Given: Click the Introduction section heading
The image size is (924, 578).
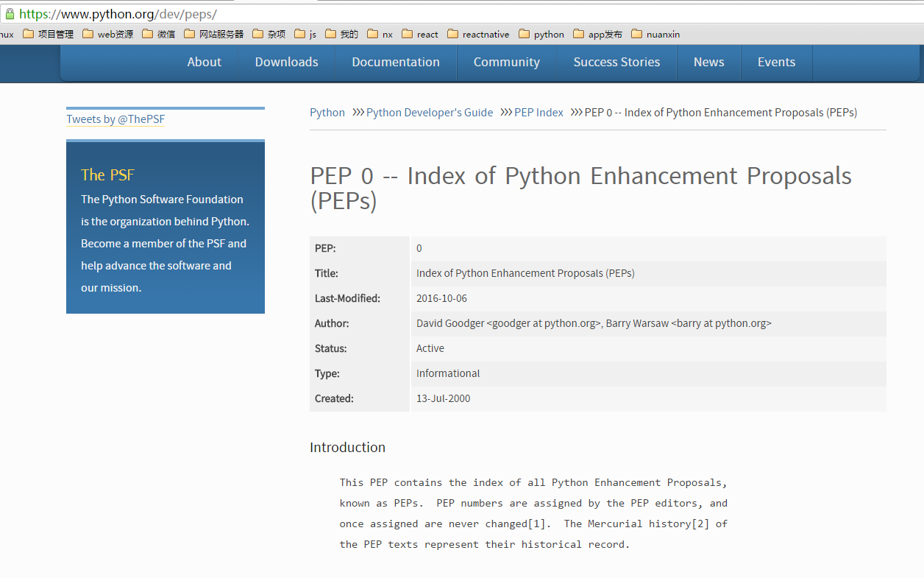Looking at the screenshot, I should click(x=347, y=447).
